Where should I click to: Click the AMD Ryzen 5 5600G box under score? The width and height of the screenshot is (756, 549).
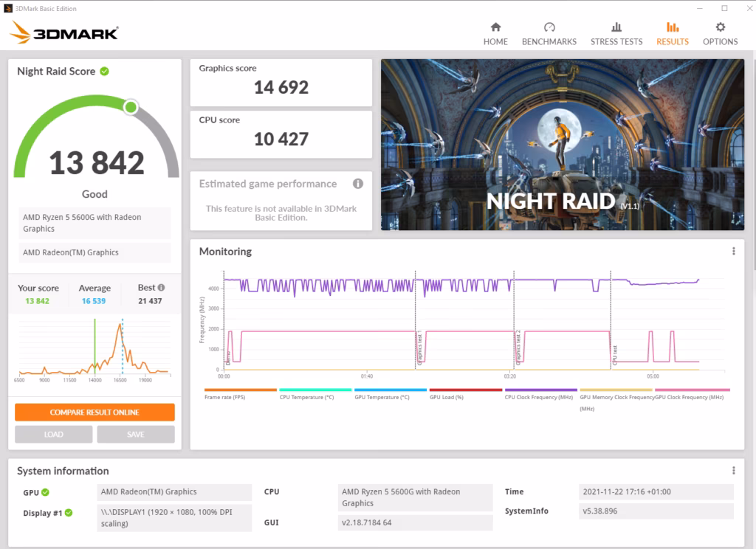(x=94, y=223)
